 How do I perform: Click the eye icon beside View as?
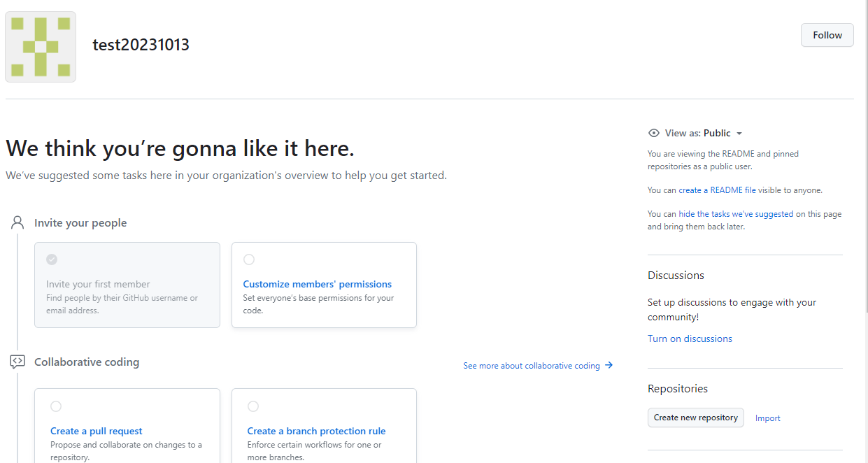coord(654,133)
